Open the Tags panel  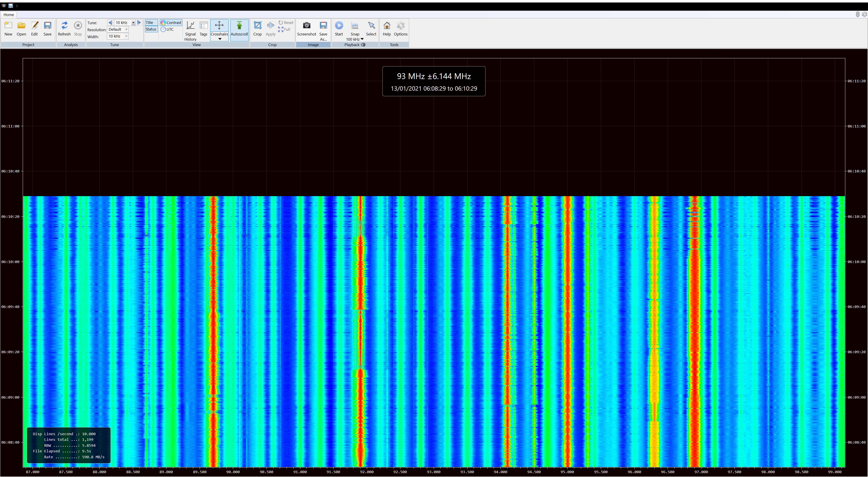(203, 26)
